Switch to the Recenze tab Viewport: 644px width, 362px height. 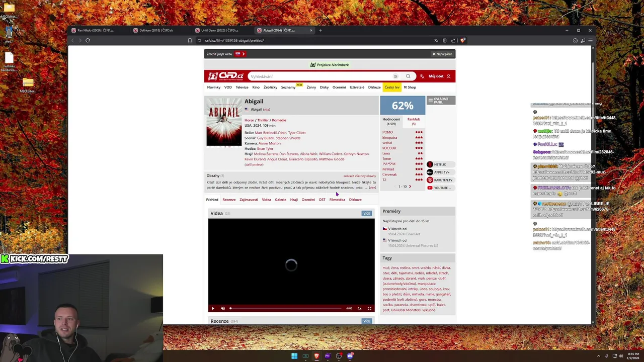tap(229, 200)
